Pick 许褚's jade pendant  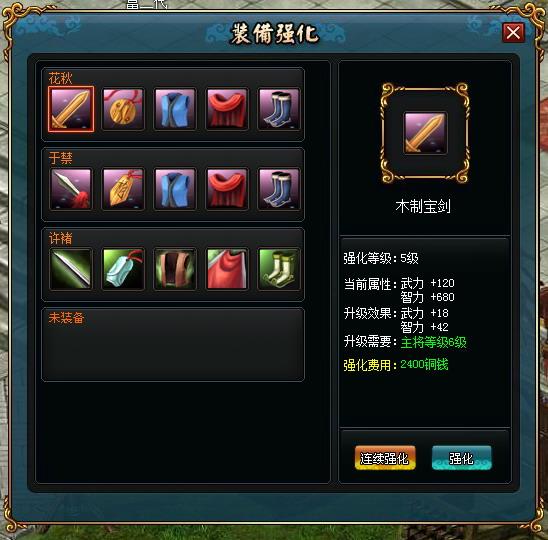(x=123, y=269)
